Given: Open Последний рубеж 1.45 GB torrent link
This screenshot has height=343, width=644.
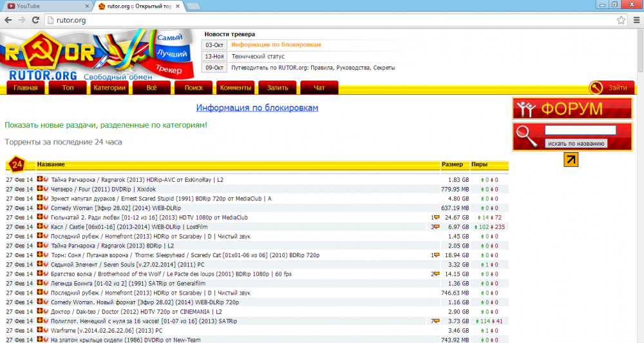Looking at the screenshot, I should point(150,237).
